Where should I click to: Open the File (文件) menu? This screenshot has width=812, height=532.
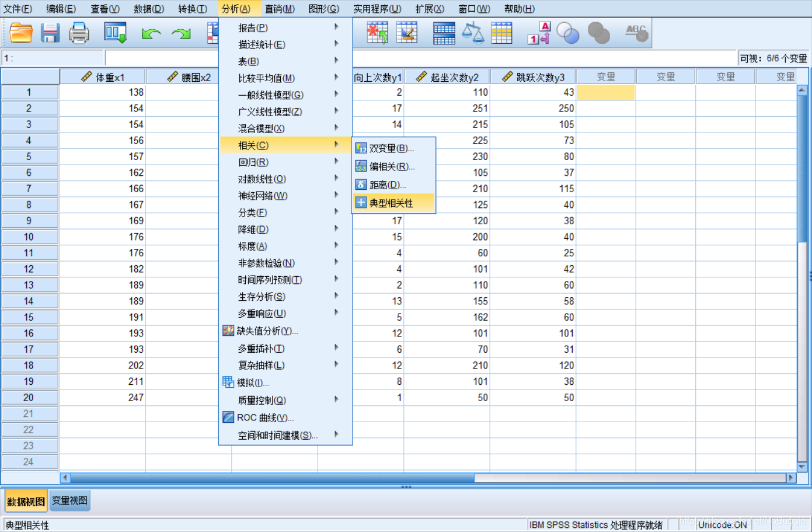point(18,9)
